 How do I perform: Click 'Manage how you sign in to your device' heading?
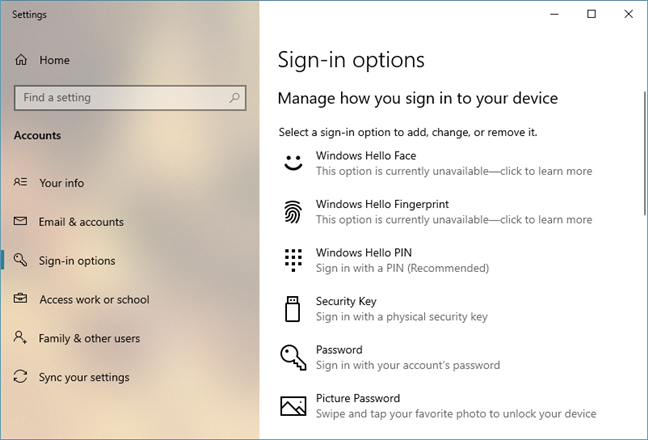click(418, 98)
